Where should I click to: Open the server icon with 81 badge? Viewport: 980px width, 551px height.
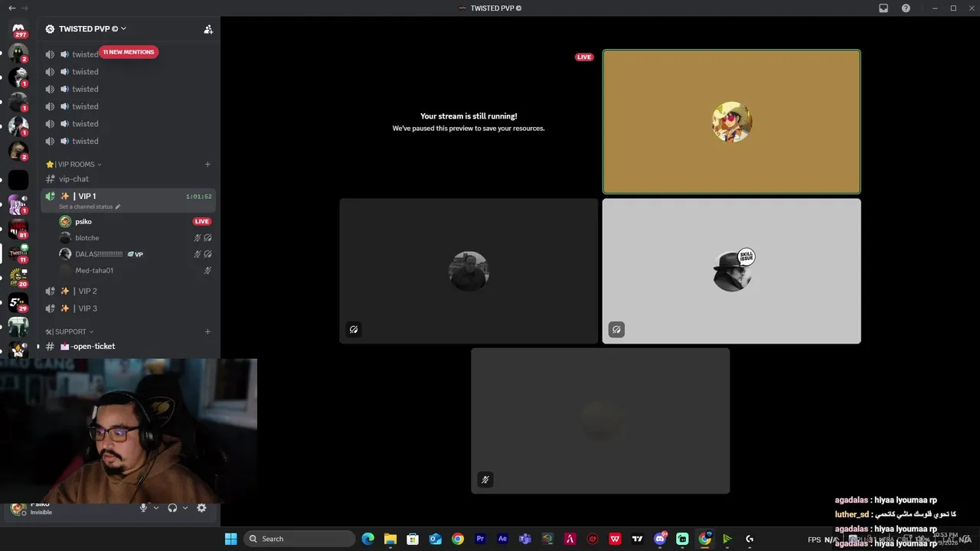(x=18, y=229)
